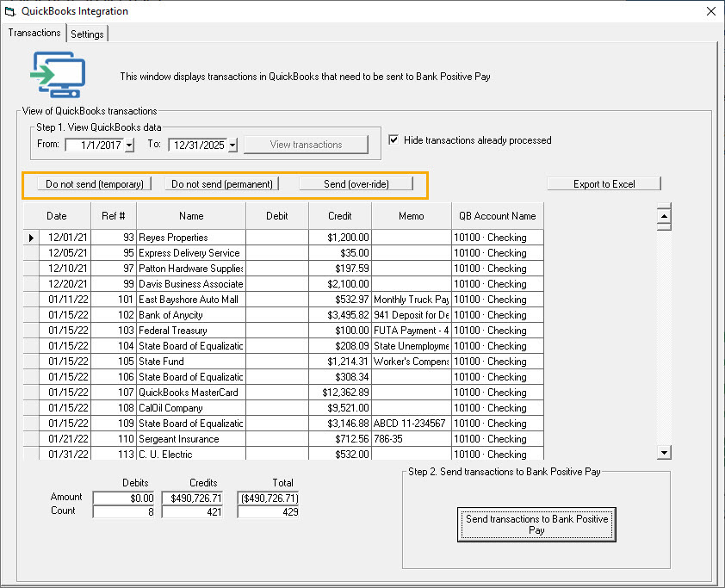Export the transactions to Excel
725x588 pixels.
click(x=604, y=184)
